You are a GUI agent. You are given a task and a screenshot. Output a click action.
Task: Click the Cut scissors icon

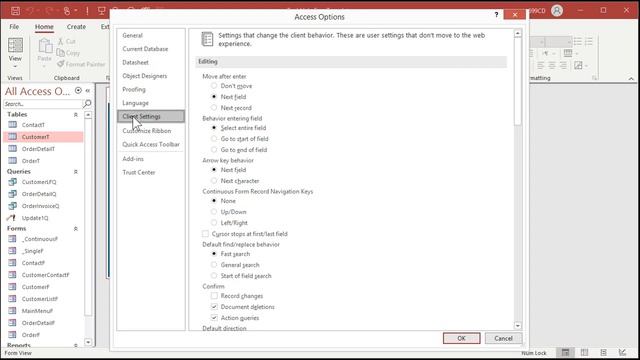point(61,42)
